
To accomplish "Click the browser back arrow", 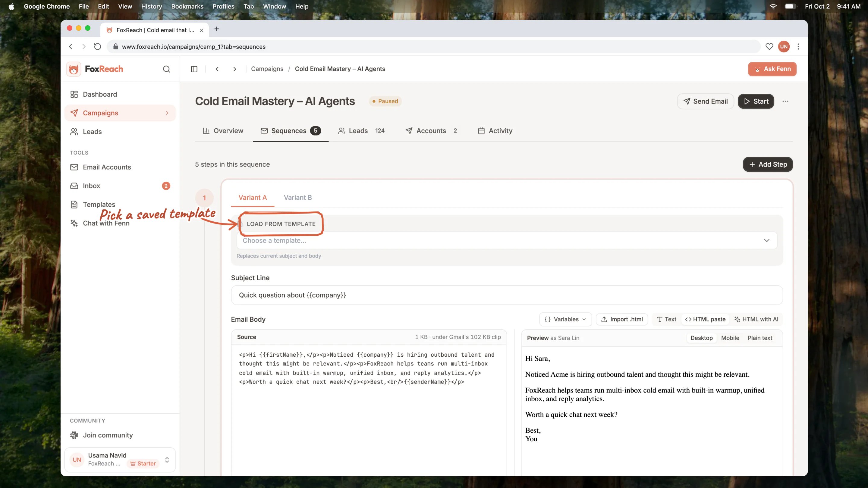I will coord(71,47).
